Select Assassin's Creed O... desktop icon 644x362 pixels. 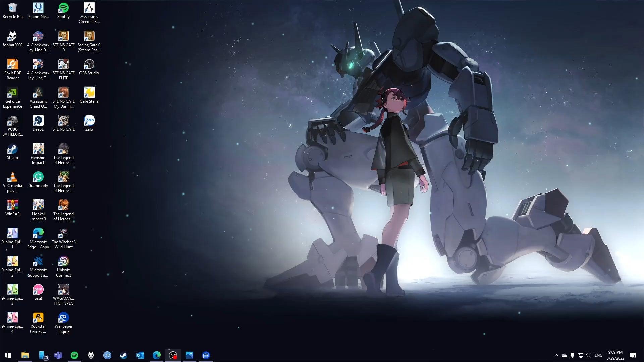[x=38, y=98]
